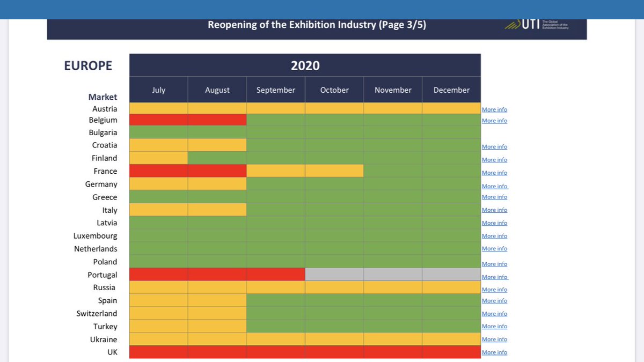Open the More info link for Germany
The image size is (644, 362).
tap(495, 186)
